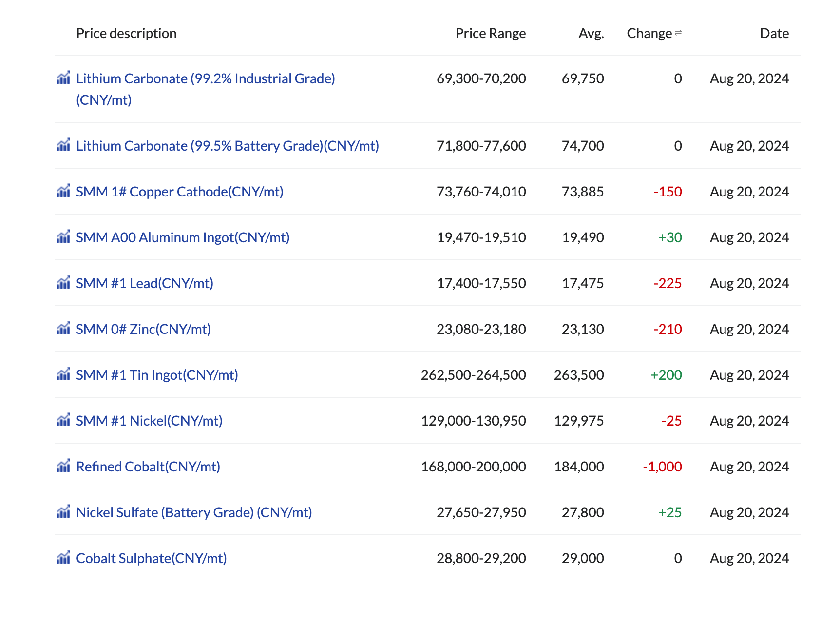Open chart icon for SMM A00 Aluminum Ingot
The image size is (840, 626).
point(63,236)
